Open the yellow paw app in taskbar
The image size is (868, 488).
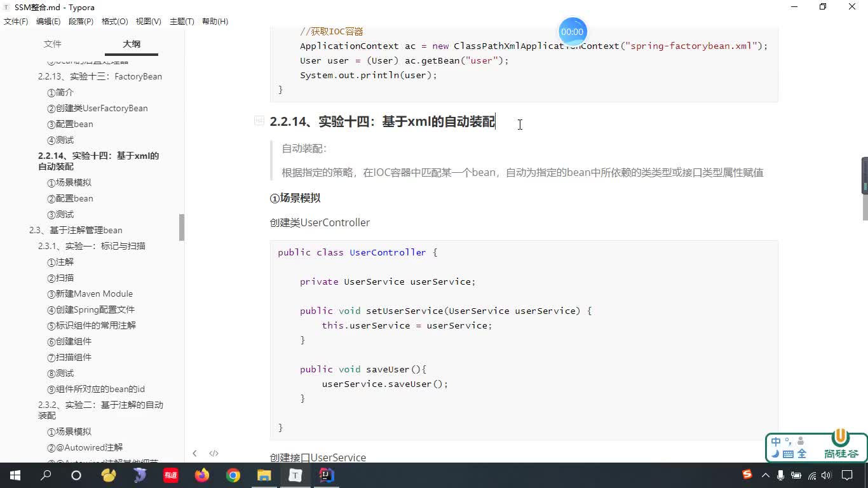point(109,475)
